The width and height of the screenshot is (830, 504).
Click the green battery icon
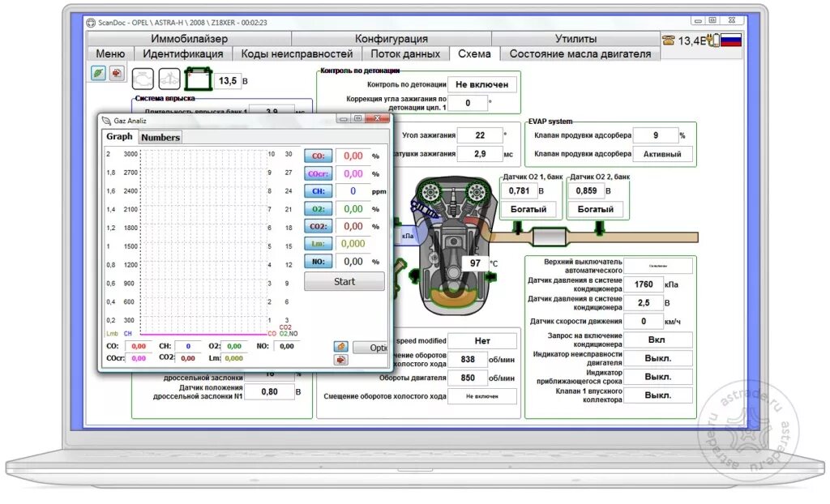click(x=199, y=79)
